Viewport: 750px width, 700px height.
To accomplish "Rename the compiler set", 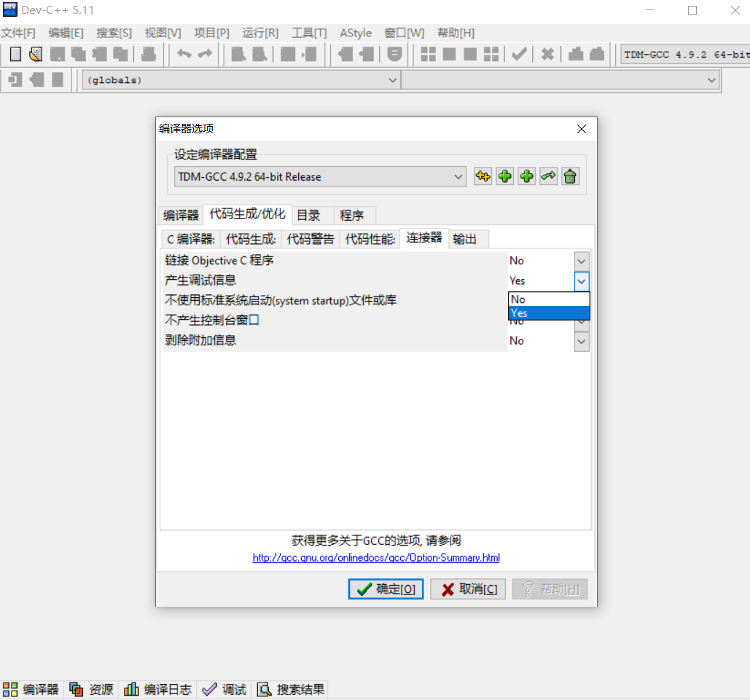I will click(x=548, y=176).
